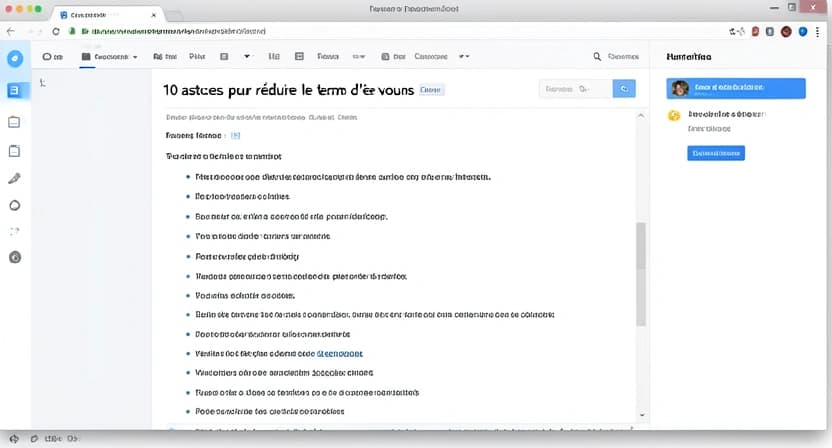Viewport: 832px width, 448px height.
Task: Click the round blue logo icon in left sidebar
Action: (15, 58)
